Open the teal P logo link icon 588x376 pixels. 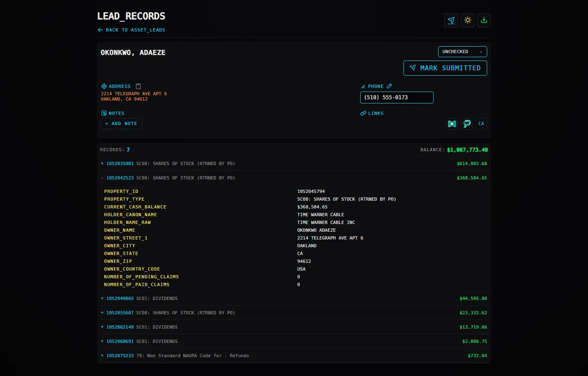tap(467, 123)
